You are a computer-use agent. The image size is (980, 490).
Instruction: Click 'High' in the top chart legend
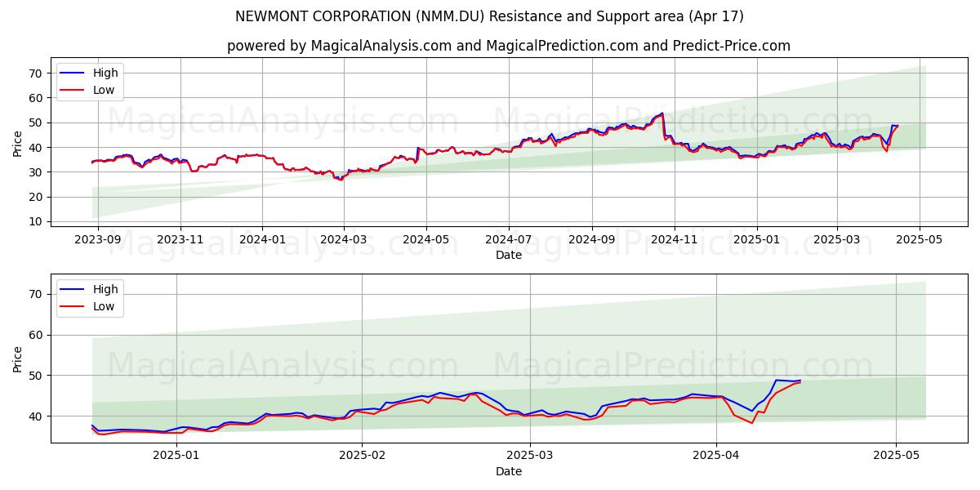click(105, 73)
